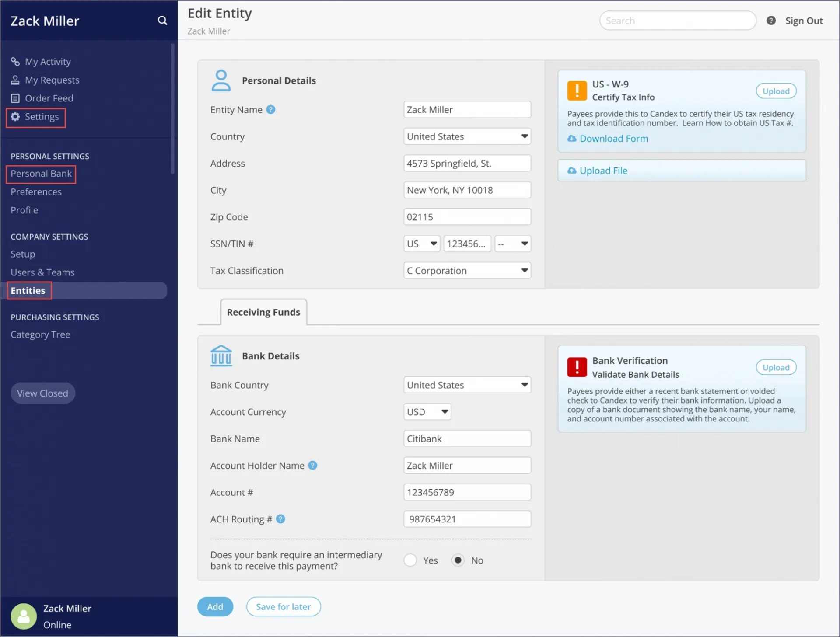Open the Account Currency USD dropdown

coord(427,412)
